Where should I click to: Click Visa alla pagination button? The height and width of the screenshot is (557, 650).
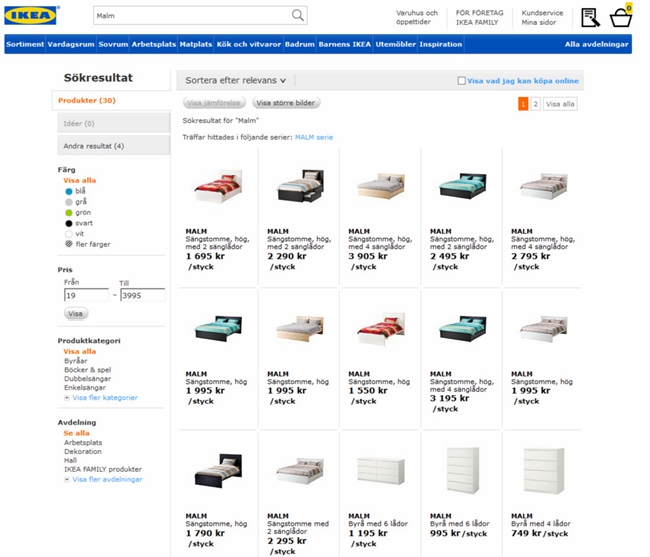click(x=560, y=104)
